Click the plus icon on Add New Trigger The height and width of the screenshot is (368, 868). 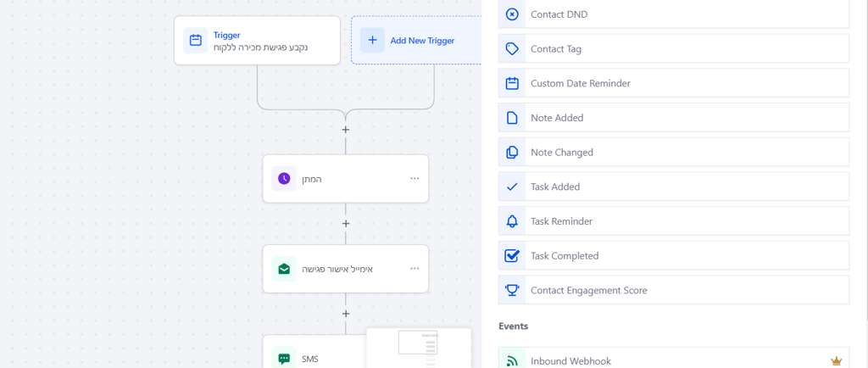(x=373, y=41)
